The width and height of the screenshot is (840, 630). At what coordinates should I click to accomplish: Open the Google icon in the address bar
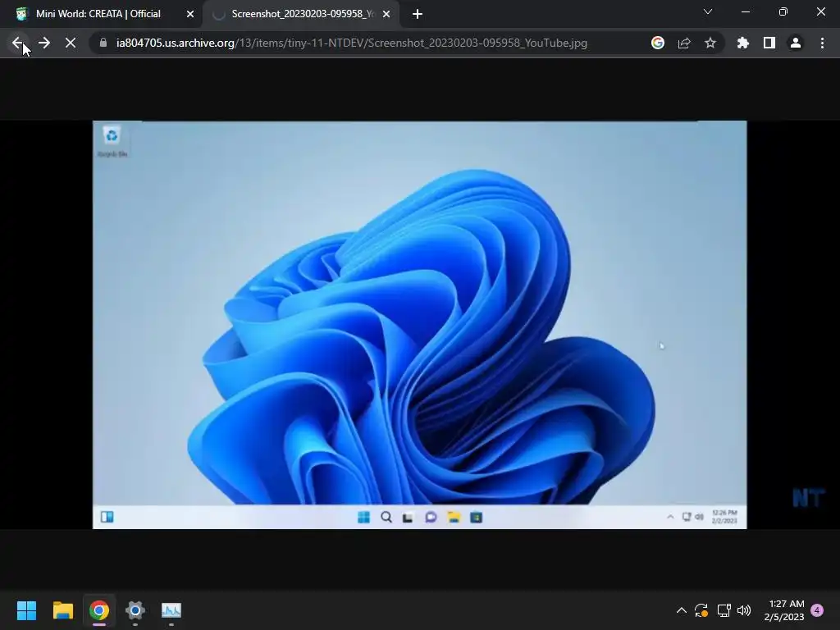(x=657, y=43)
